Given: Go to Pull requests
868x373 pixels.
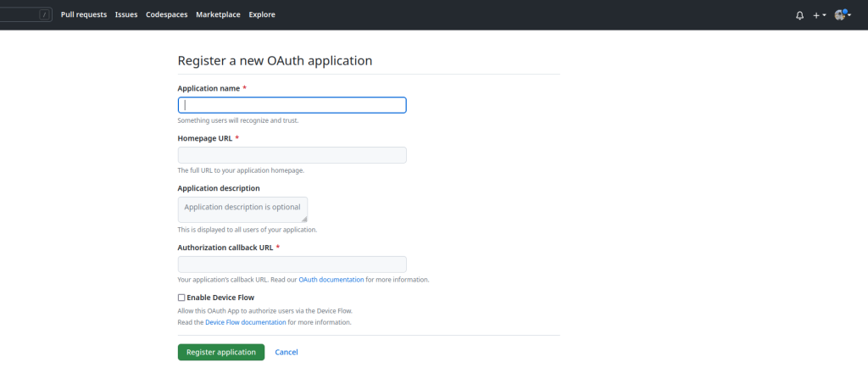Looking at the screenshot, I should (x=84, y=15).
